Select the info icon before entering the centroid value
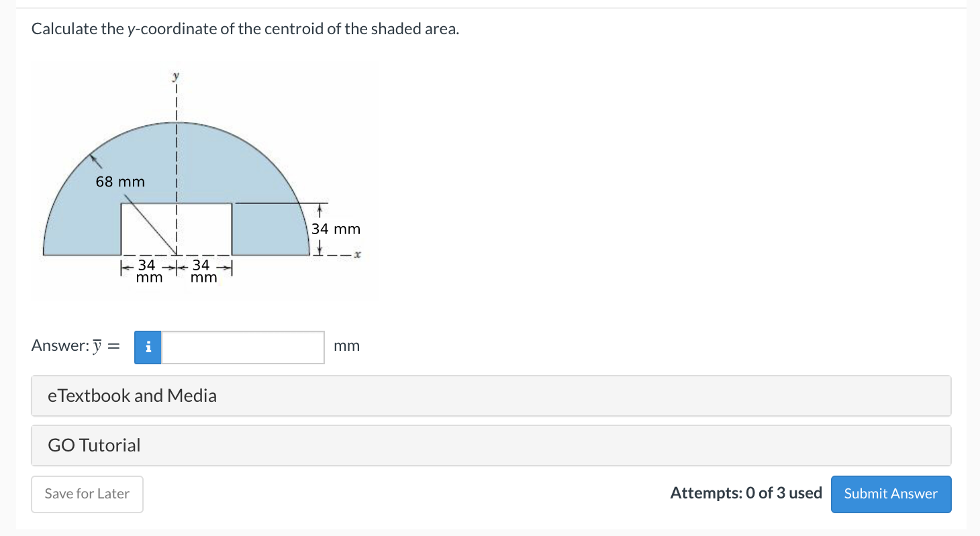This screenshot has height=536, width=980. (147, 347)
